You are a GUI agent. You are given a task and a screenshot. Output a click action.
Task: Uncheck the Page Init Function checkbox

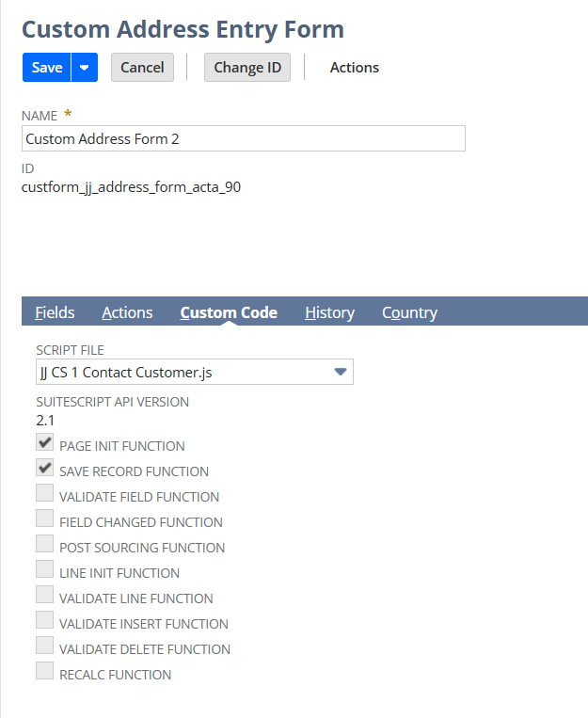[x=44, y=442]
